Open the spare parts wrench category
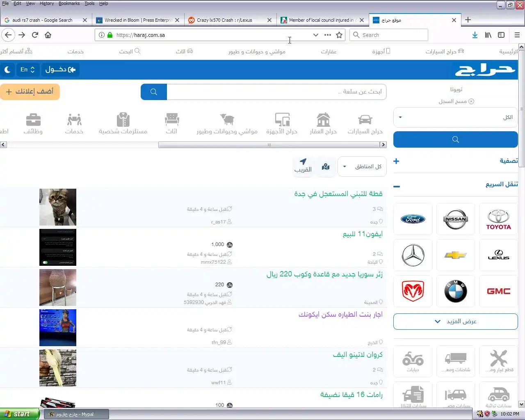Viewport: 525px width, 420px height. 498,361
